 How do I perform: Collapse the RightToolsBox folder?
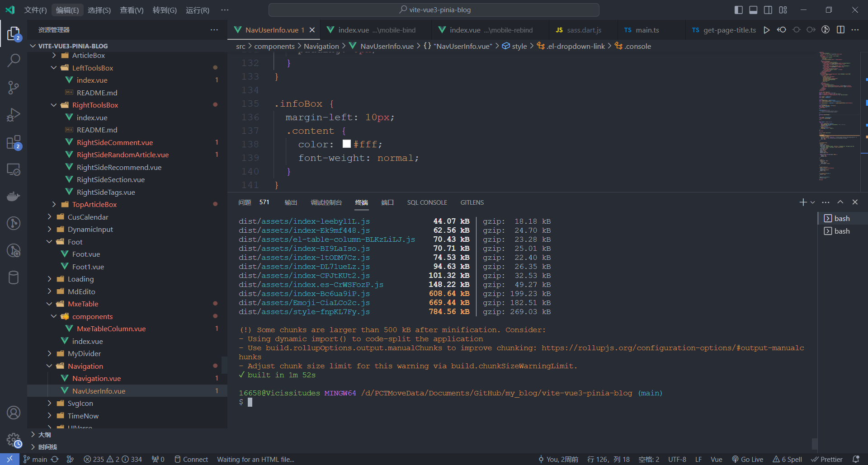point(54,105)
